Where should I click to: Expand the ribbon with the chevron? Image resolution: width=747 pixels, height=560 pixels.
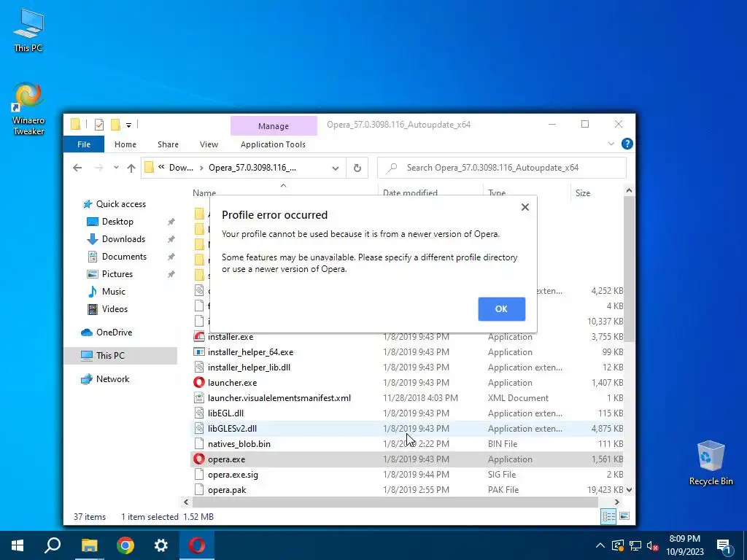(611, 144)
